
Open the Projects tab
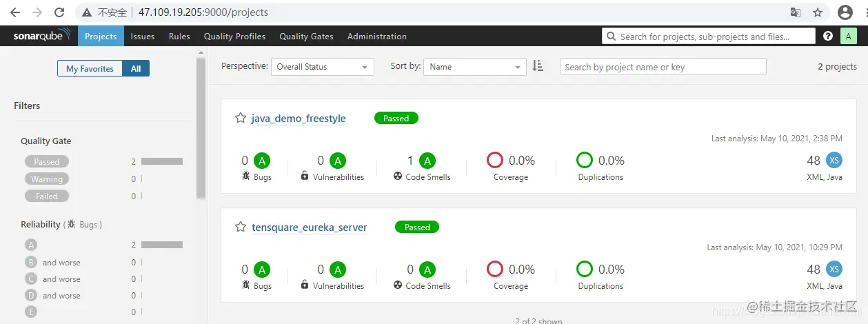101,36
